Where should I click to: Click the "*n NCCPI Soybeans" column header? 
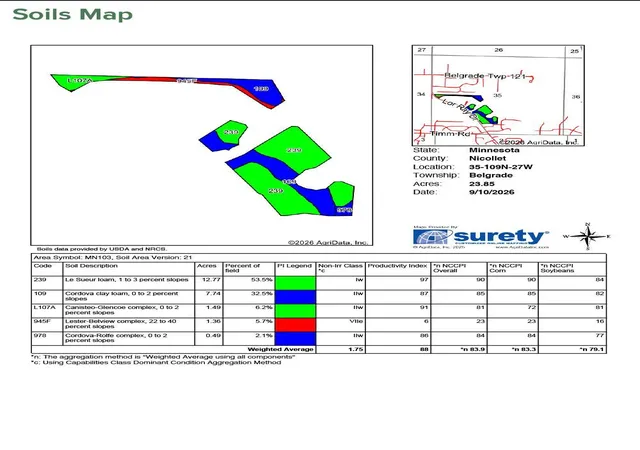click(557, 268)
